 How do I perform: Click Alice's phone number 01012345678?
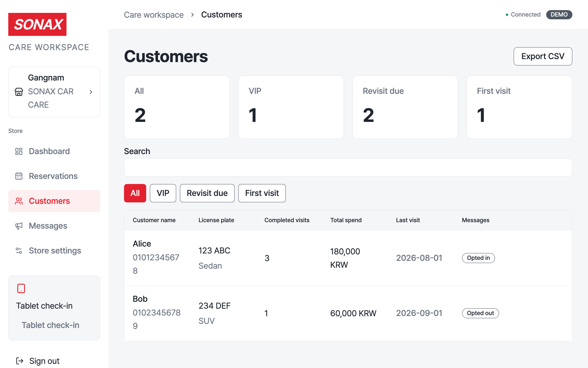pos(156,264)
